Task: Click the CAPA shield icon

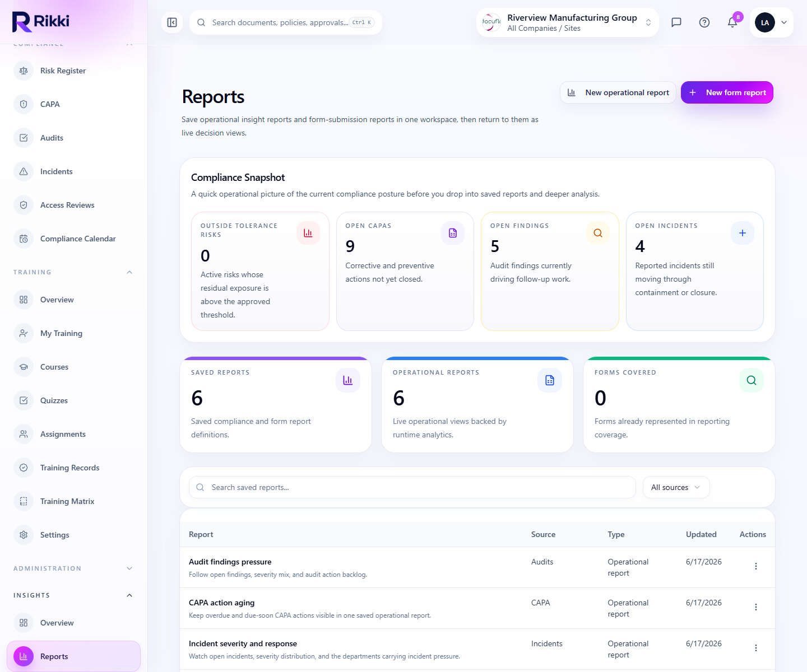Action: tap(24, 104)
